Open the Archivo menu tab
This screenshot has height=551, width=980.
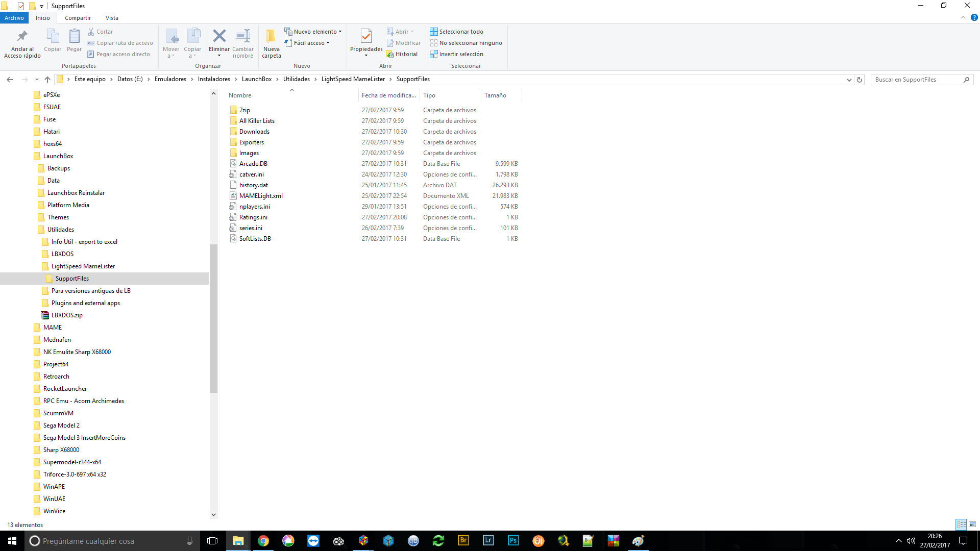[14, 18]
